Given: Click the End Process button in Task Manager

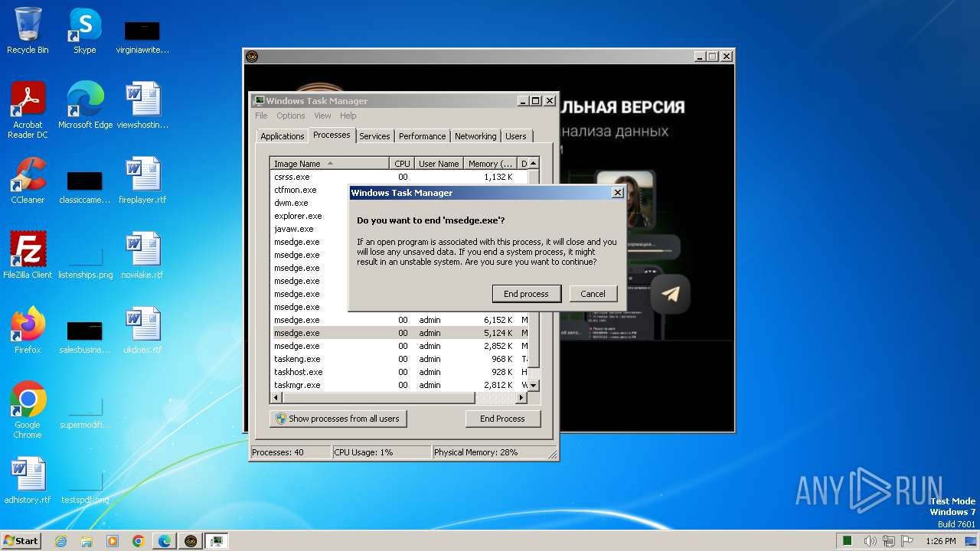Looking at the screenshot, I should (502, 419).
